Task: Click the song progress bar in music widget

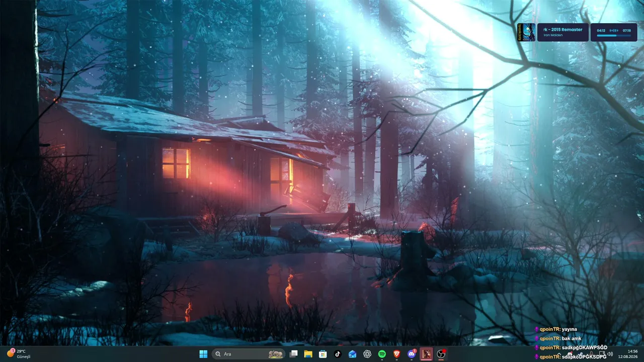Action: 614,35
